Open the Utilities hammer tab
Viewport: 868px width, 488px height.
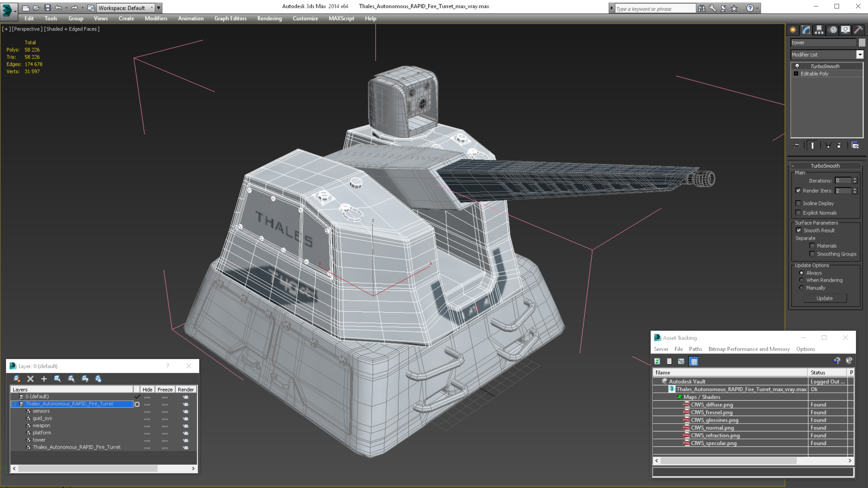859,30
